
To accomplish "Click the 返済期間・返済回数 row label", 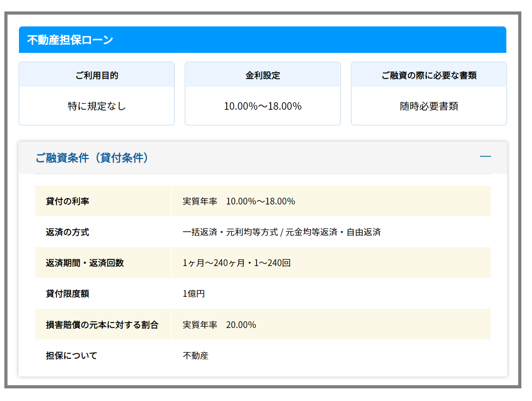I will click(85, 263).
